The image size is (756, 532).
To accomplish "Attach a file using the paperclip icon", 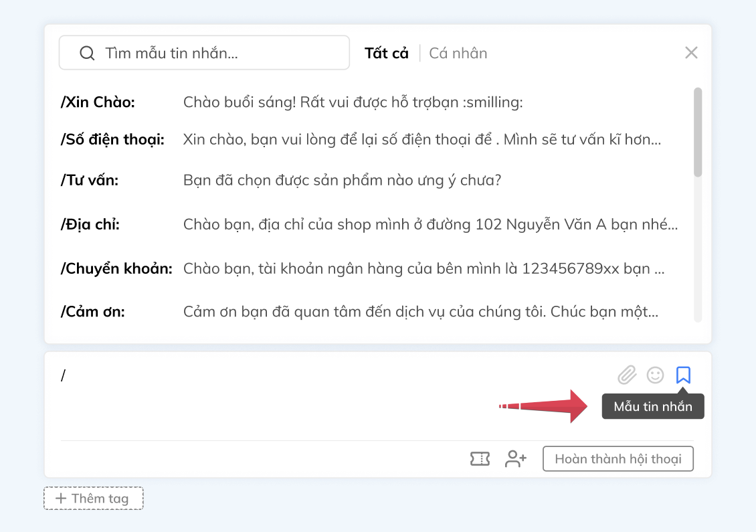I will [627, 375].
